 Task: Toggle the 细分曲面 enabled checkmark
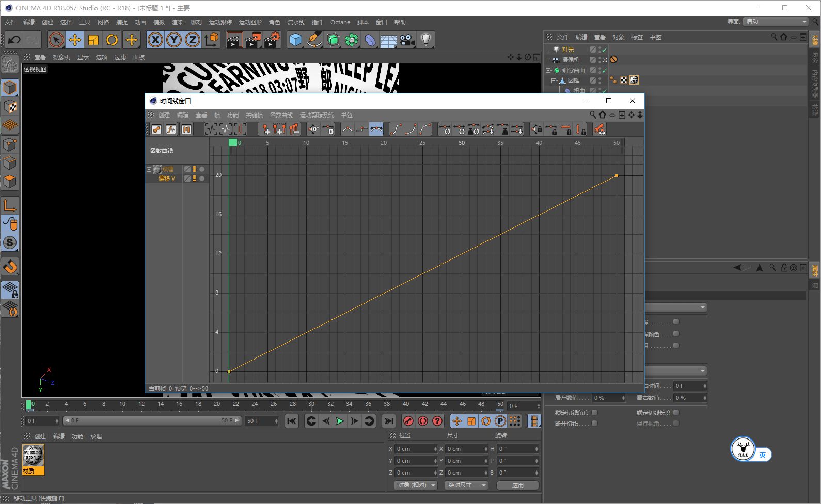(604, 71)
